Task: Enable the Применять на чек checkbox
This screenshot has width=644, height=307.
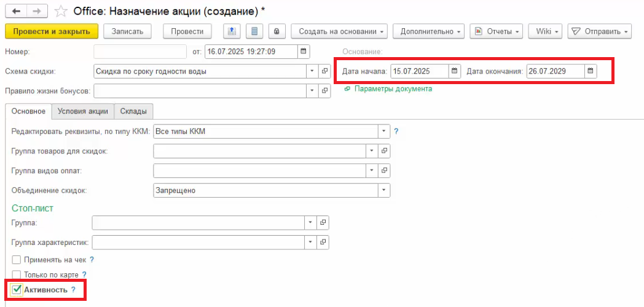Action: pyautogui.click(x=17, y=260)
